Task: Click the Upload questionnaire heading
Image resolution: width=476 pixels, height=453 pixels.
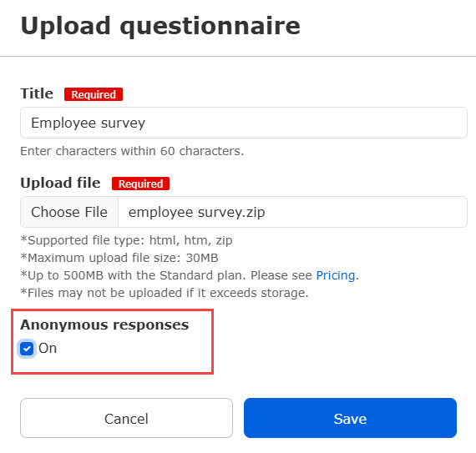Action: [x=160, y=27]
